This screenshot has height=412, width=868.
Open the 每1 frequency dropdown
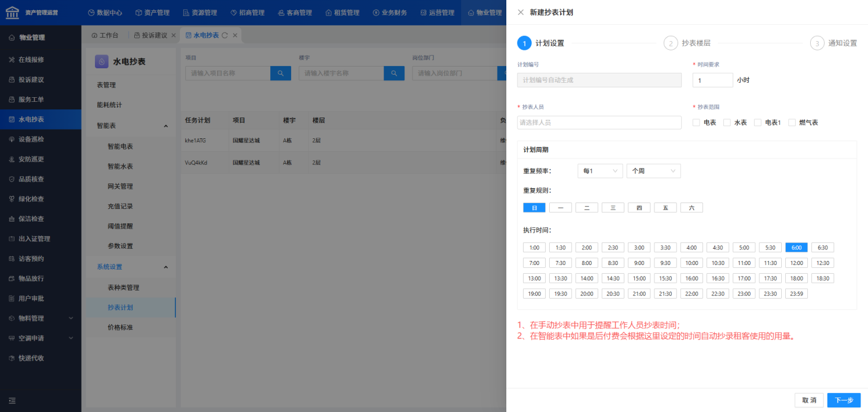coord(600,171)
